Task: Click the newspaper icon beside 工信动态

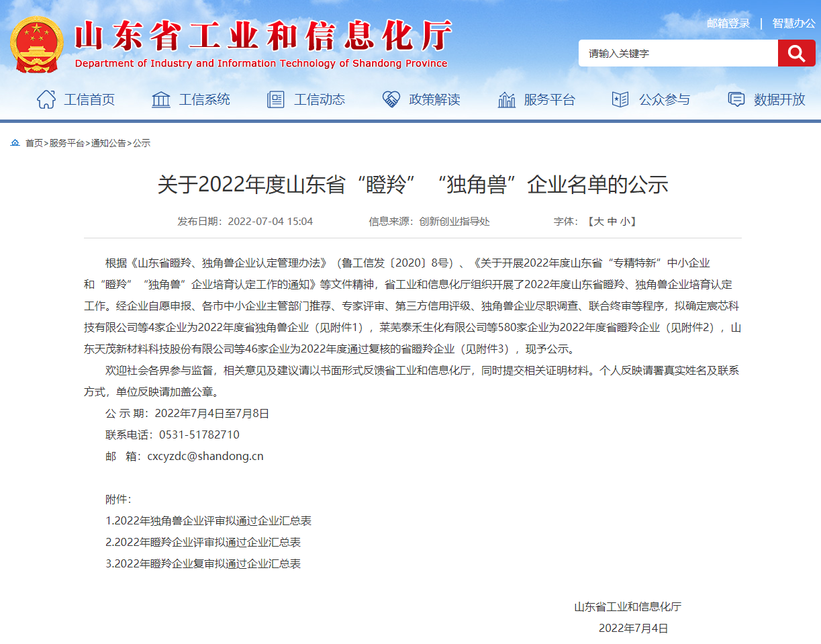Action: [x=276, y=99]
